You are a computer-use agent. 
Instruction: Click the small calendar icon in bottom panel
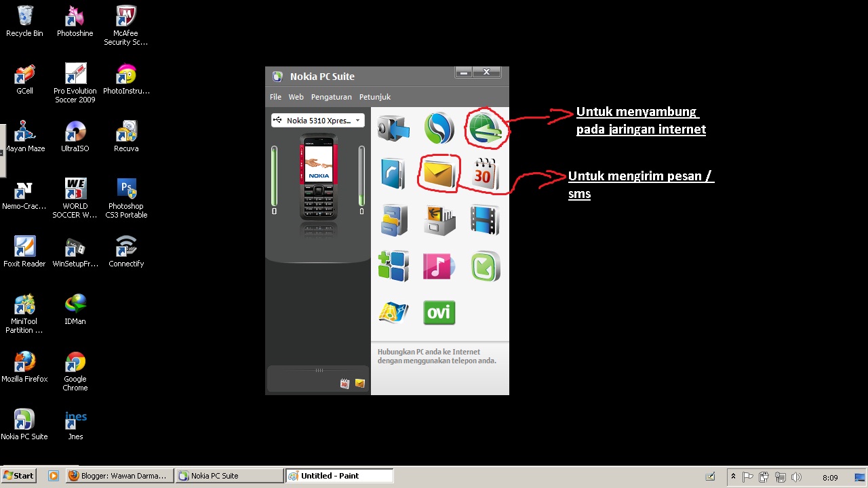(344, 384)
